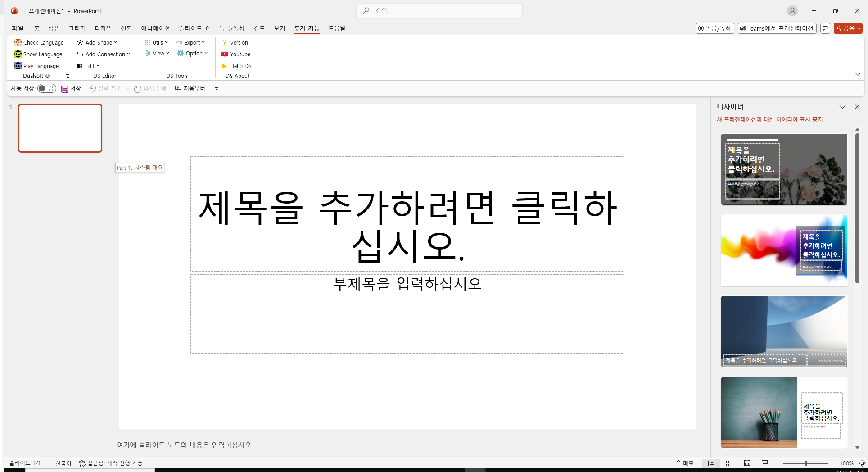The height and width of the screenshot is (472, 868).
Task: Expand the Add Connection dropdown
Action: click(x=104, y=54)
